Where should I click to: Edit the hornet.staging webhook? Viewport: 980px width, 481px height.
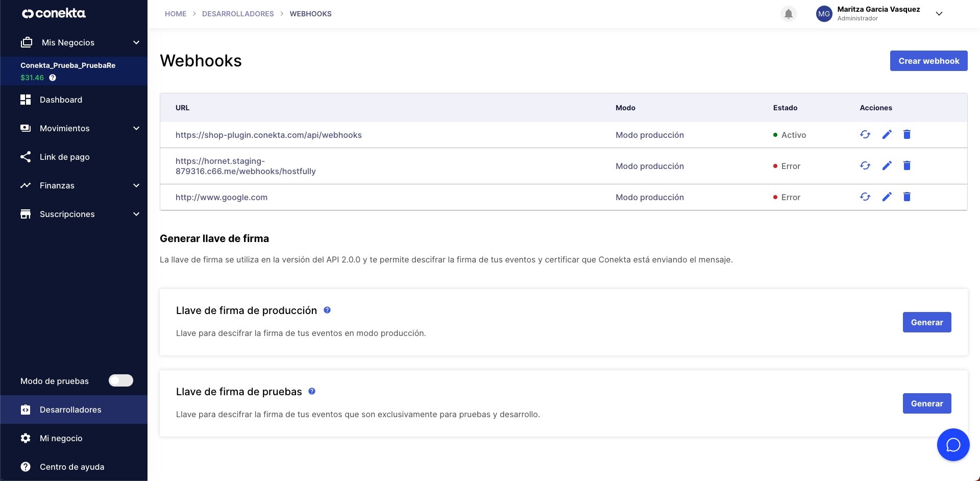[x=887, y=165]
